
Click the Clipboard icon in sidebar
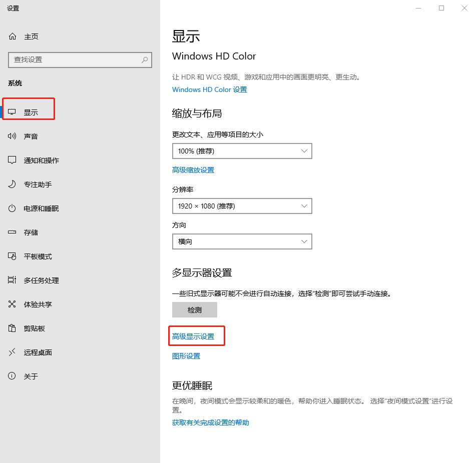tap(13, 328)
